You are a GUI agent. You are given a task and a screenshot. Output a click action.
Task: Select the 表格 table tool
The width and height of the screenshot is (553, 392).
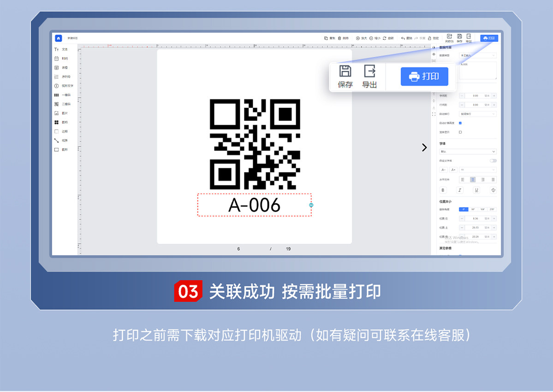[x=61, y=68]
